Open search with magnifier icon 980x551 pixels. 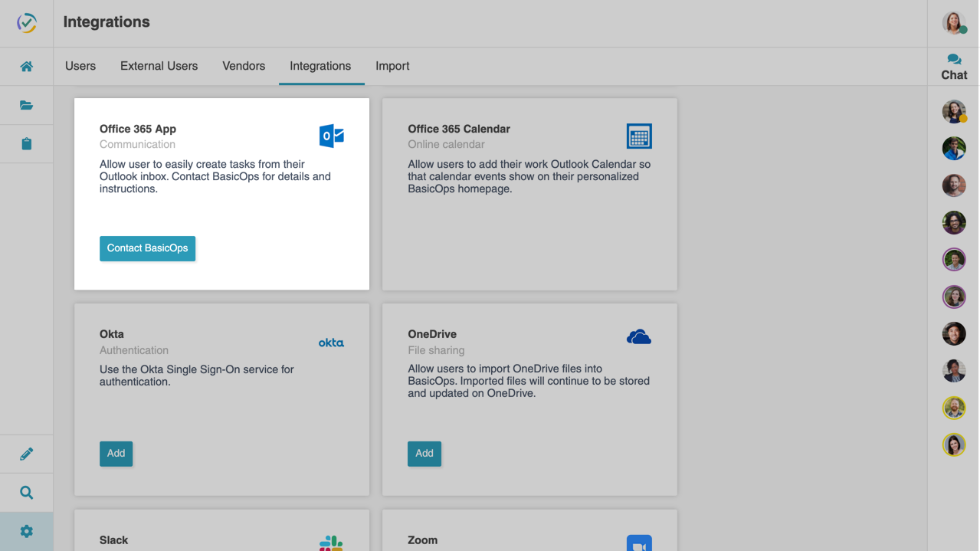tap(26, 493)
